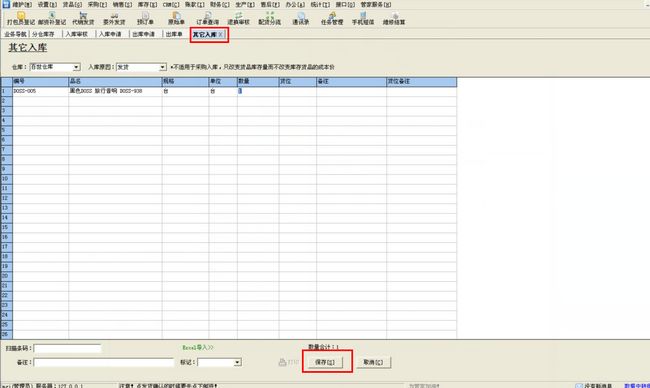Click the 取消 cancel button

coord(373,362)
